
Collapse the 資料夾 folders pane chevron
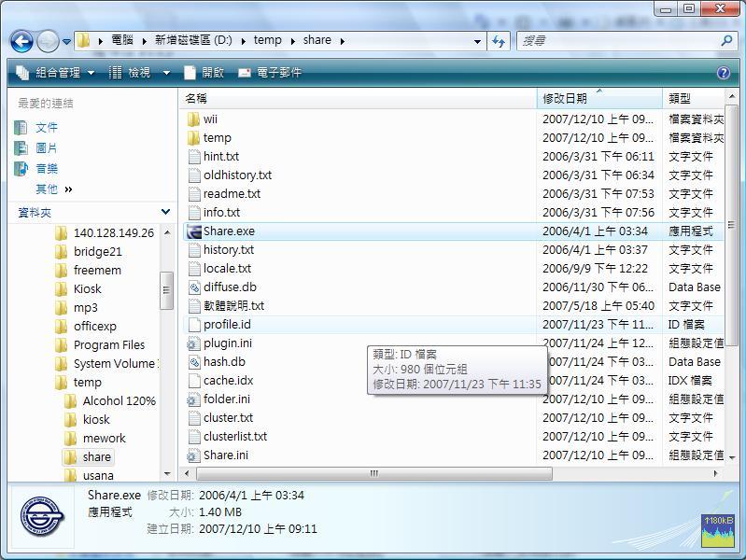tap(165, 212)
